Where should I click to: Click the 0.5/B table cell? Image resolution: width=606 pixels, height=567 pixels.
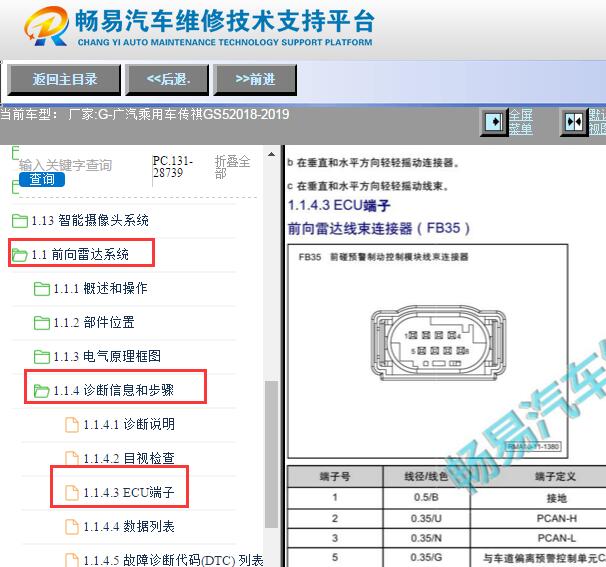[x=426, y=497]
